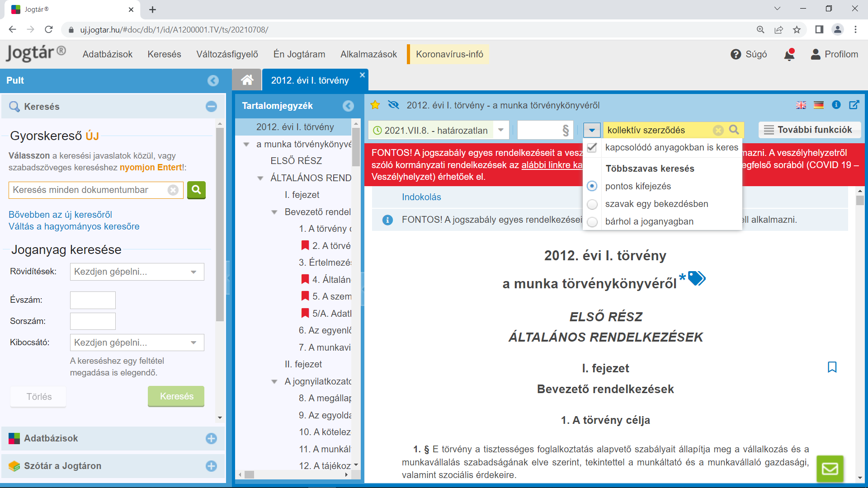
Task: Toggle kapcsolódó anyagokban is keres checkbox
Action: tap(592, 147)
